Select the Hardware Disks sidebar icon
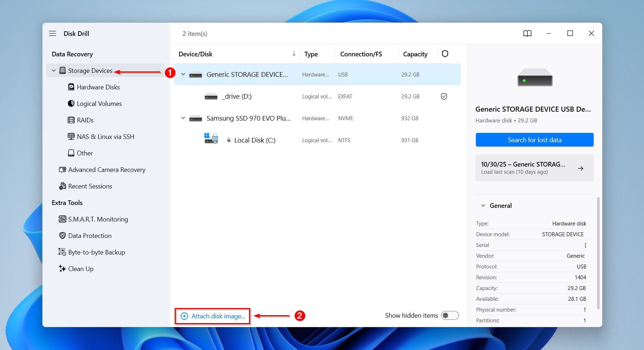 (71, 87)
